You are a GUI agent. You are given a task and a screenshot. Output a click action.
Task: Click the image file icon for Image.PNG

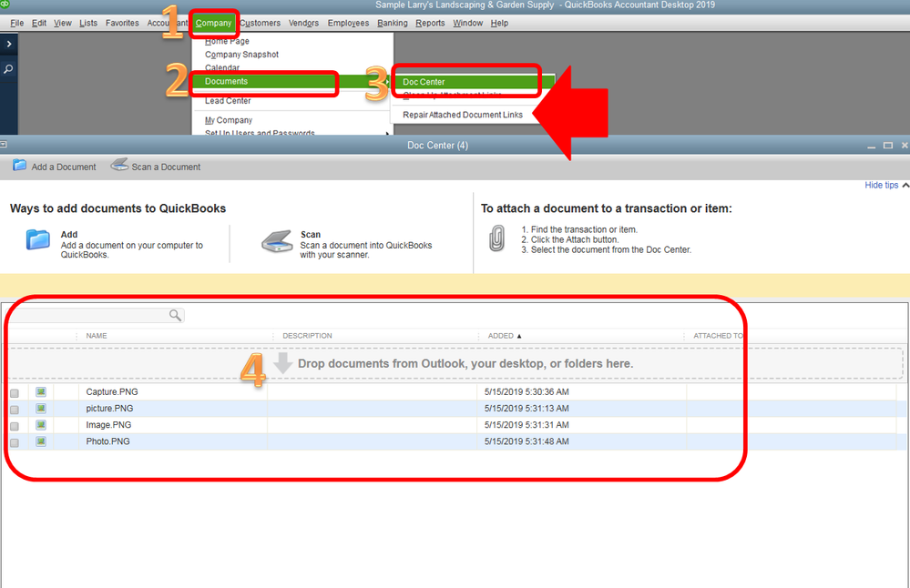[x=41, y=425]
